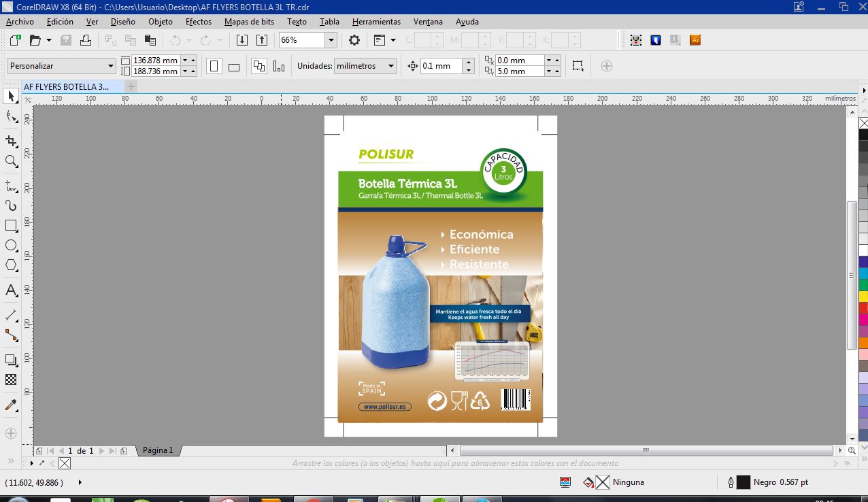Go to the first page
This screenshot has height=502, width=868.
50,451
